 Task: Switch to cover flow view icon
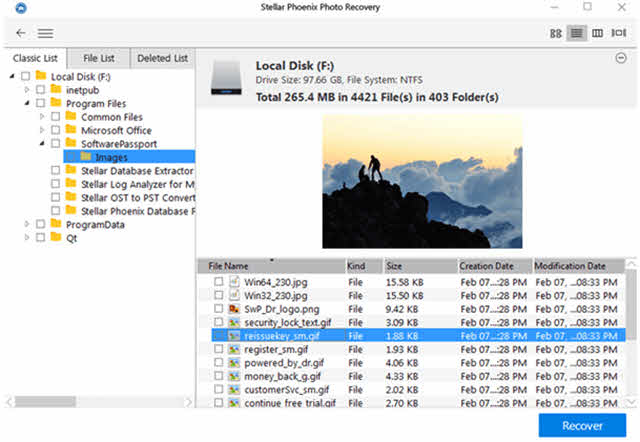(619, 33)
